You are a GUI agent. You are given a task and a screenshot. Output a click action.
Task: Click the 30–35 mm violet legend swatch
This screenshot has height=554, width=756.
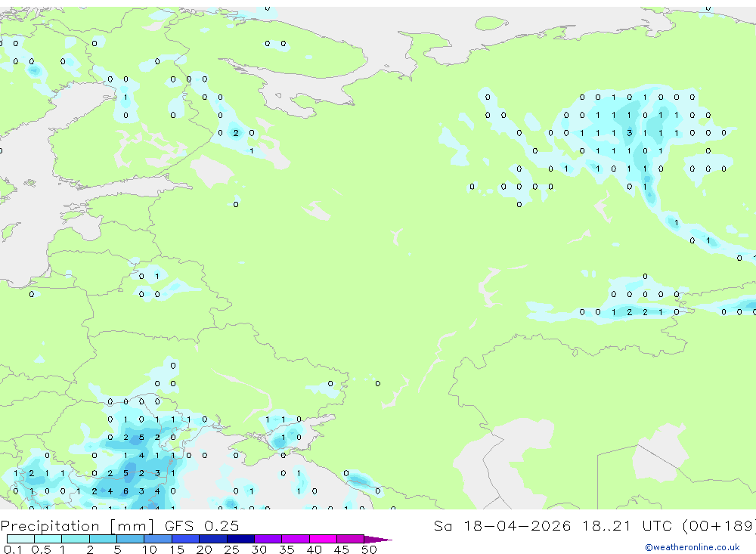pyautogui.click(x=268, y=539)
